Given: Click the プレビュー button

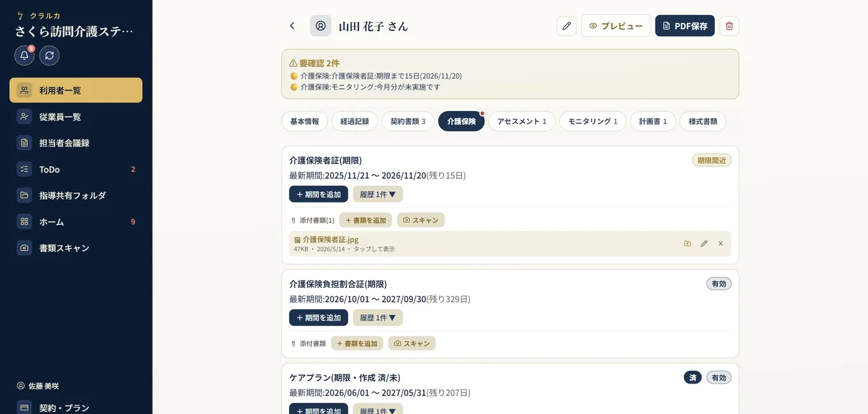Looking at the screenshot, I should tap(616, 26).
